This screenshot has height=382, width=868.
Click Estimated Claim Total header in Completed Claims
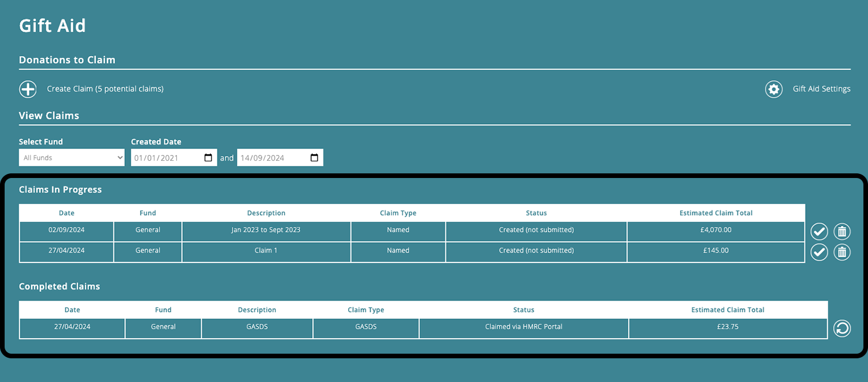point(727,310)
